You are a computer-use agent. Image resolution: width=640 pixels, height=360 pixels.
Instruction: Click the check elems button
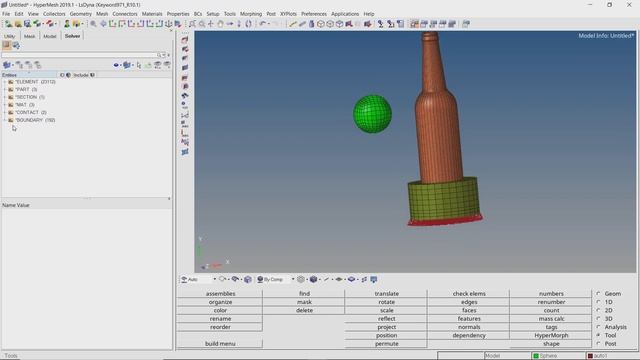pos(469,293)
